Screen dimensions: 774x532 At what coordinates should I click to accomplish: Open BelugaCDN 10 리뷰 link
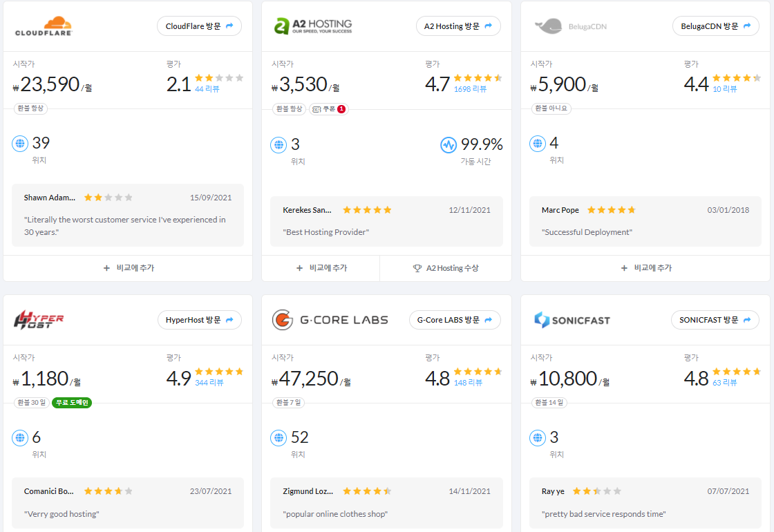725,89
